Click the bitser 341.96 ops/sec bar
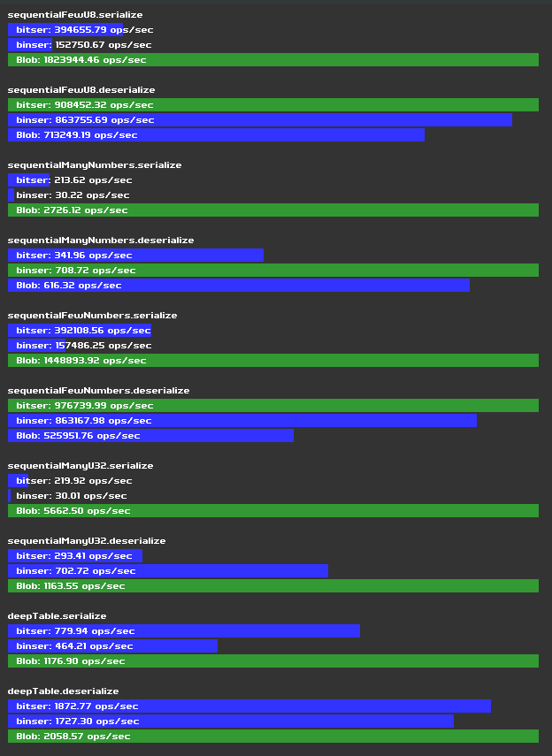The image size is (552, 756). [x=135, y=256]
